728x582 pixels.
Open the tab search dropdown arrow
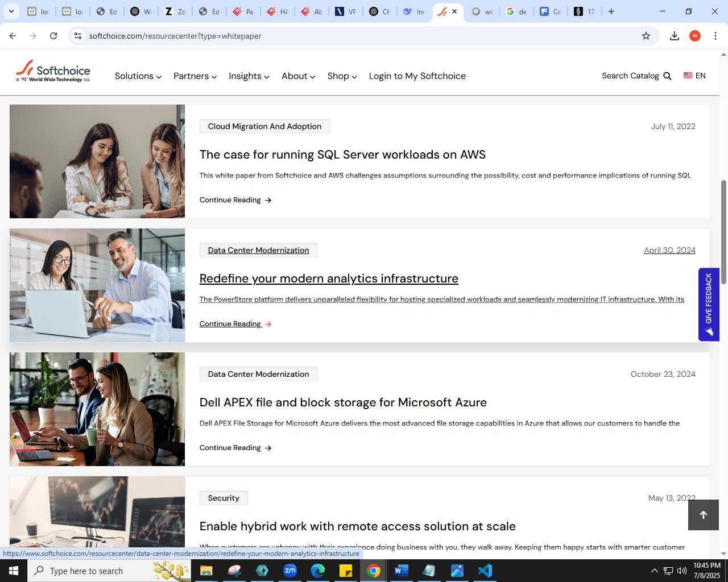pos(11,11)
